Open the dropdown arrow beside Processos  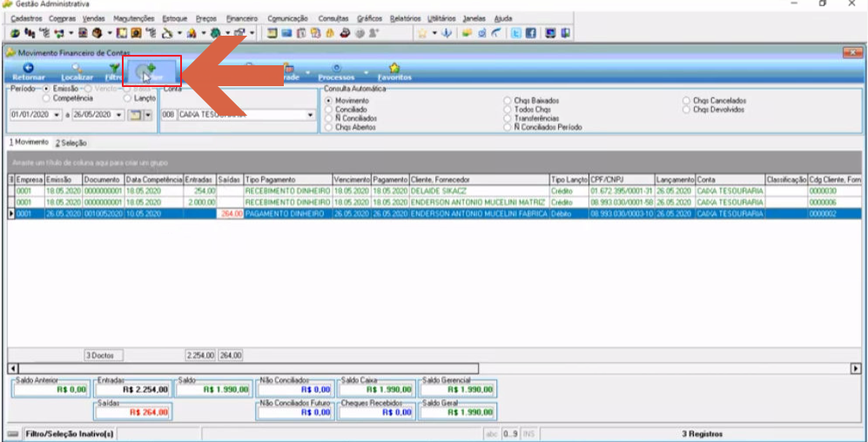pyautogui.click(x=366, y=72)
